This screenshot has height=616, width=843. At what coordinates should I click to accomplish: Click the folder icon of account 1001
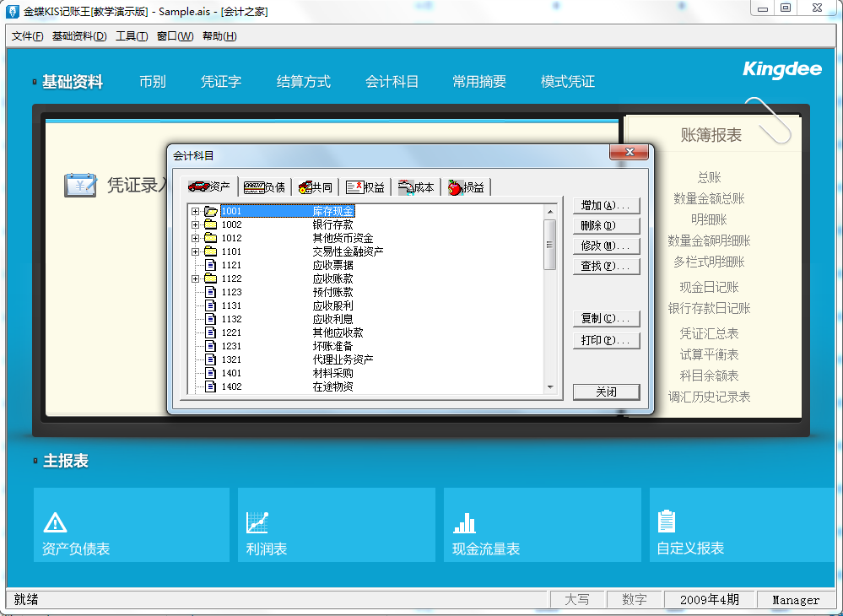[x=211, y=211]
